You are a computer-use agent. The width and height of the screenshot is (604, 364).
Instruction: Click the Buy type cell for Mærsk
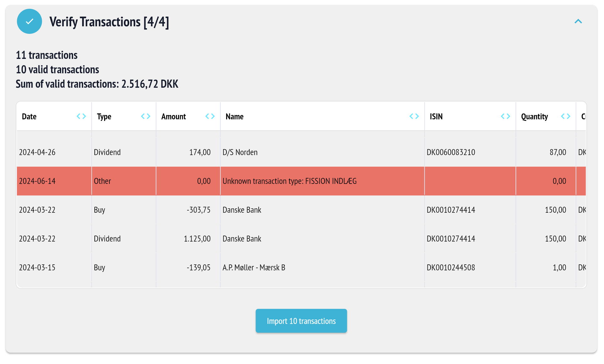pyautogui.click(x=124, y=268)
